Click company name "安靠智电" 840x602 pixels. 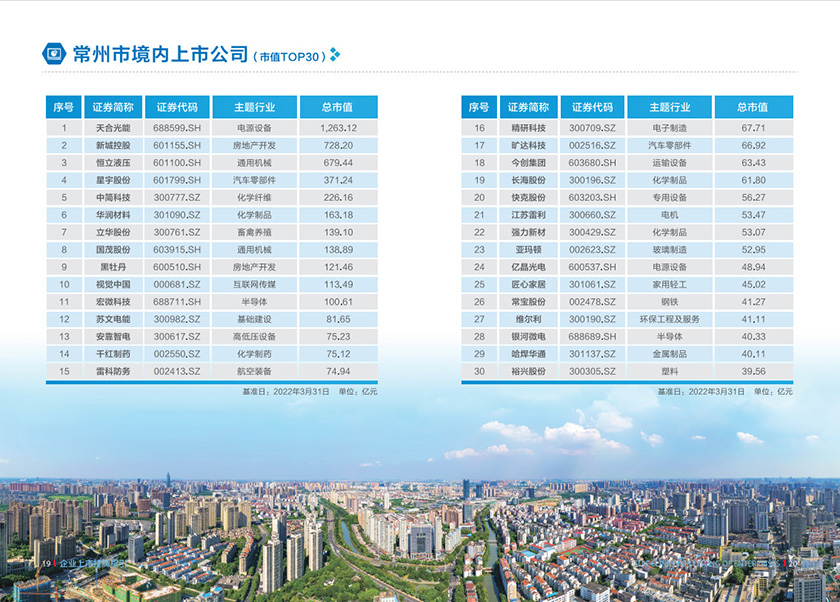[113, 336]
